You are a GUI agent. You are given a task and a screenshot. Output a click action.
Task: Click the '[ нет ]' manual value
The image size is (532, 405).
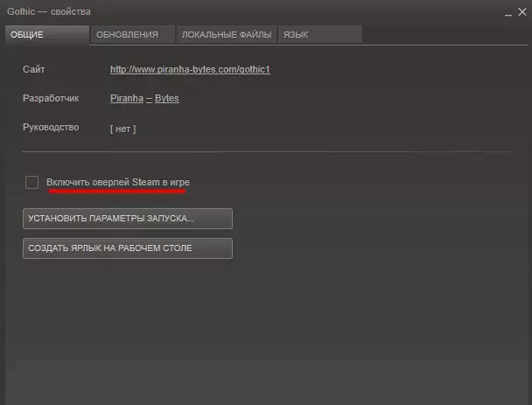[x=122, y=129]
